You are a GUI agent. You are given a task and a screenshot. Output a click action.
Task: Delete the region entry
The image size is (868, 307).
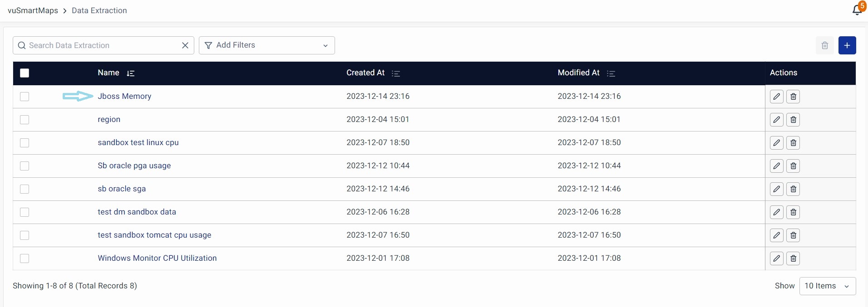pos(793,120)
